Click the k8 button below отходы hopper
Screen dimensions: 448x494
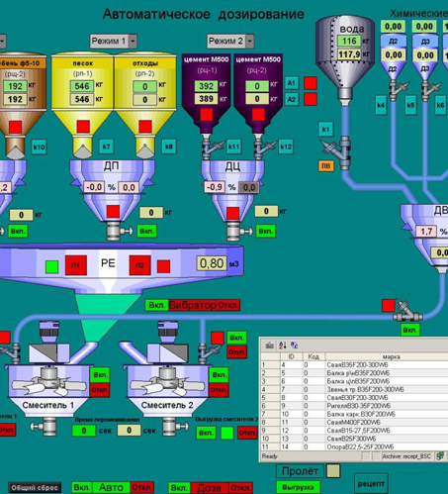tap(169, 147)
